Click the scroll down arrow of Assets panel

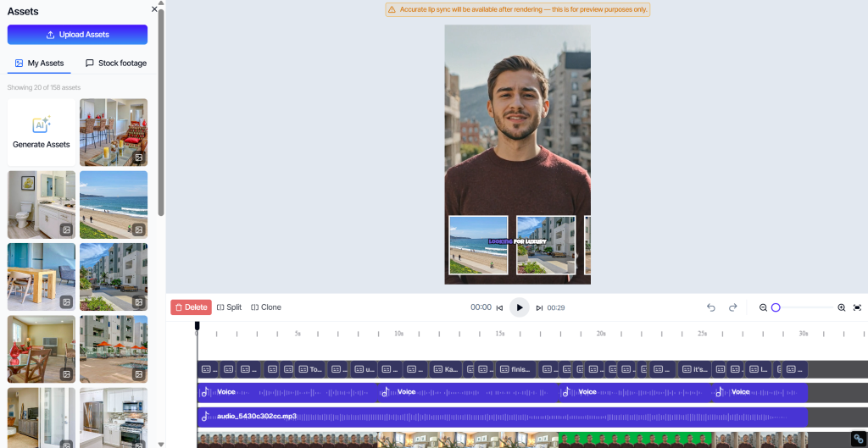(161, 444)
